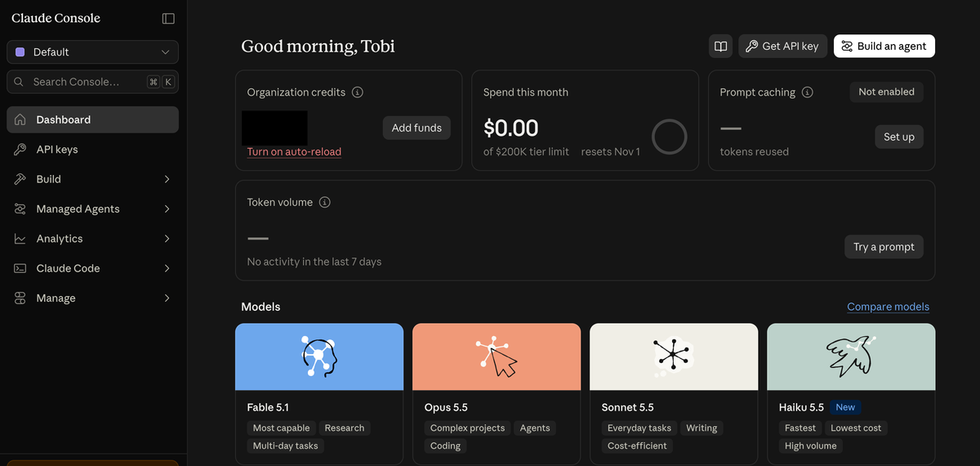Click the Add funds button

pos(416,128)
